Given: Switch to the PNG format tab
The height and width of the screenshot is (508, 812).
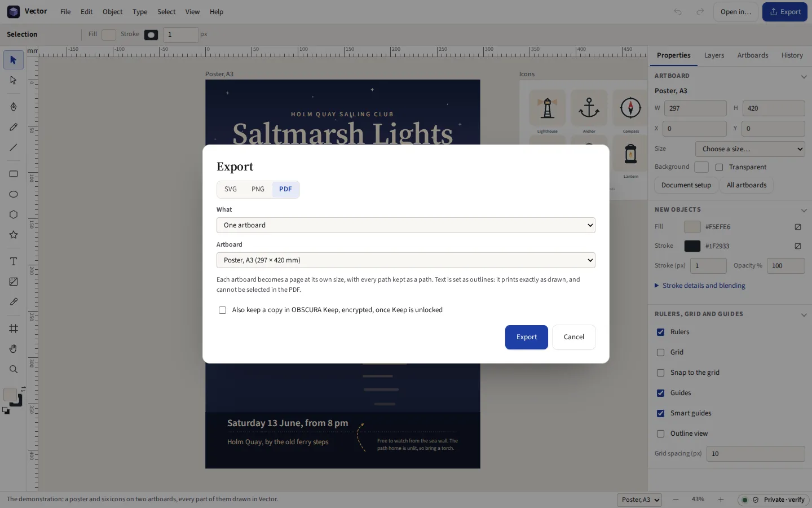Looking at the screenshot, I should point(258,189).
